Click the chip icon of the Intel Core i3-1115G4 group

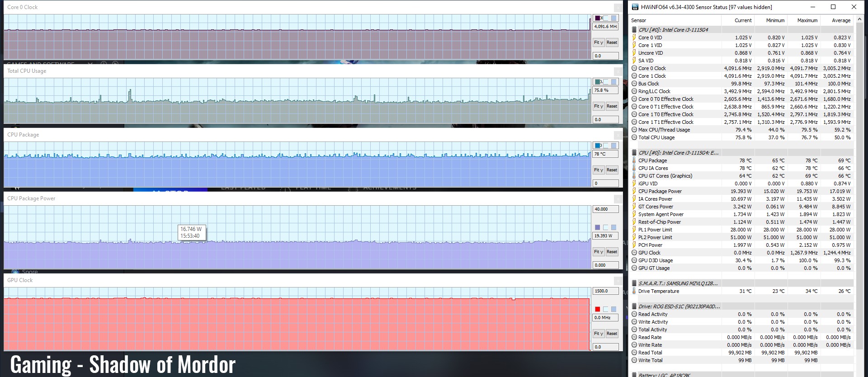634,30
